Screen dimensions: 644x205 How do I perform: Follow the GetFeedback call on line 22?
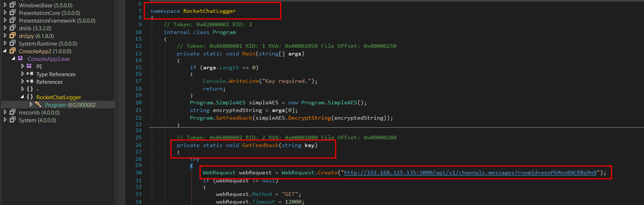pos(234,118)
